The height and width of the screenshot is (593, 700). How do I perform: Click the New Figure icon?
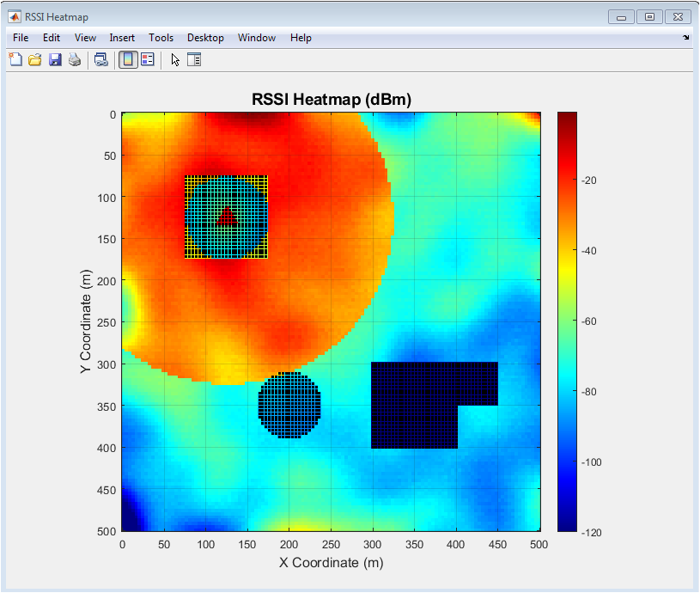[x=15, y=59]
